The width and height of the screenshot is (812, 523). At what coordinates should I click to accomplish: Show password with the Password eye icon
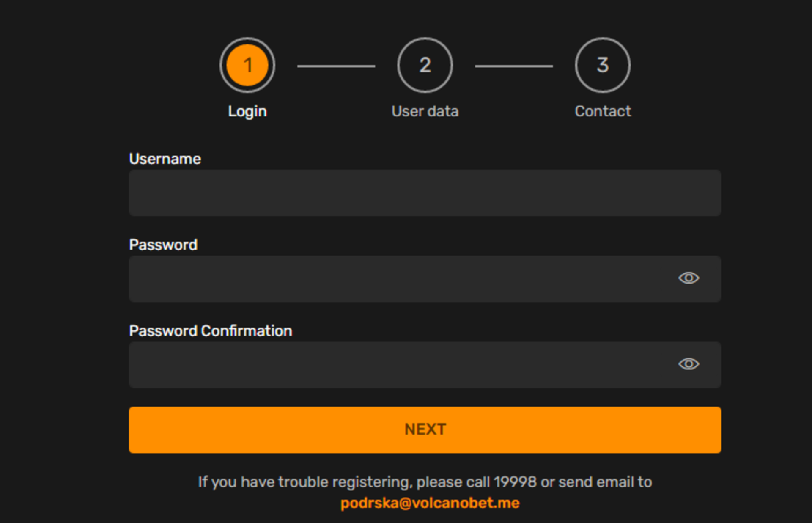coord(689,278)
